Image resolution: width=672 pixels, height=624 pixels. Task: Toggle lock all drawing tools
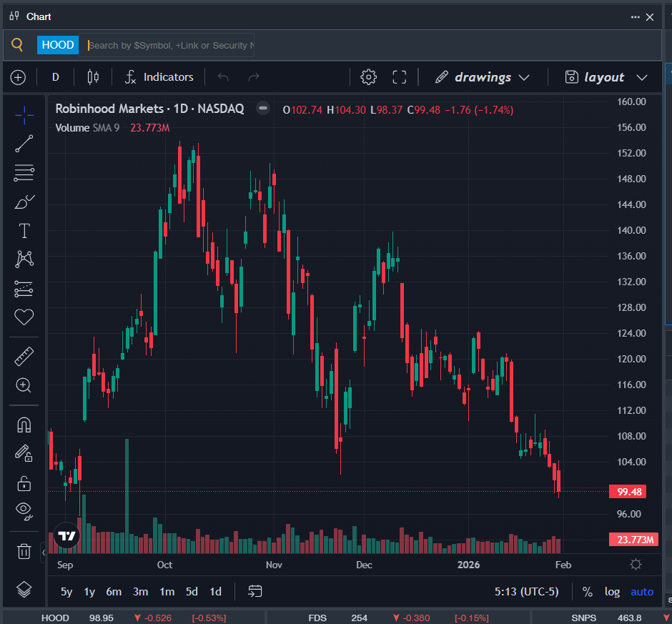24,483
